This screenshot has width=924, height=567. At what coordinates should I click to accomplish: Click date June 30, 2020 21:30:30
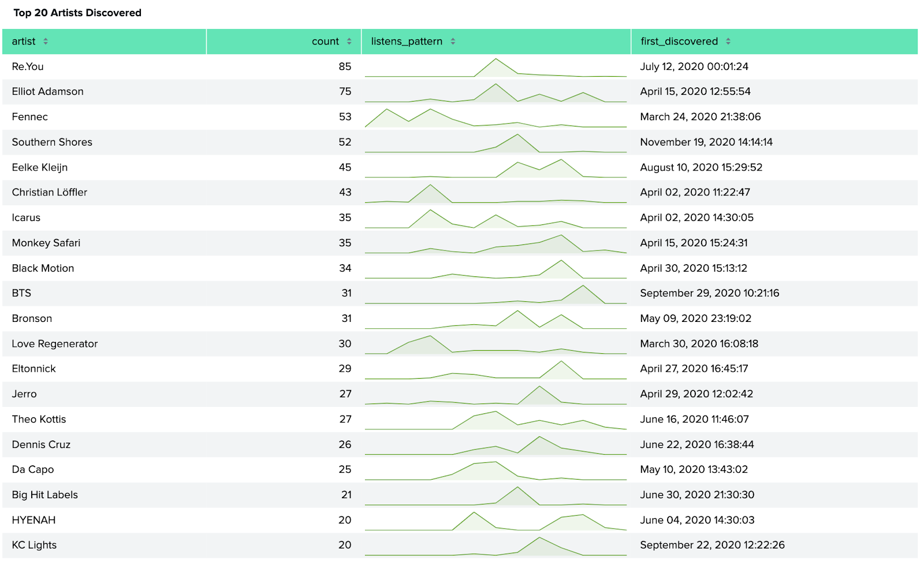pos(697,495)
